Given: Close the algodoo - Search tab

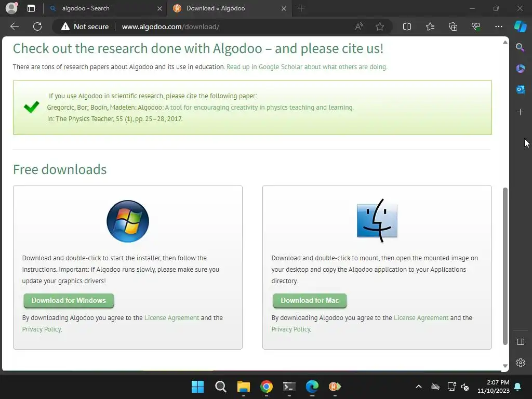Looking at the screenshot, I should (x=159, y=8).
